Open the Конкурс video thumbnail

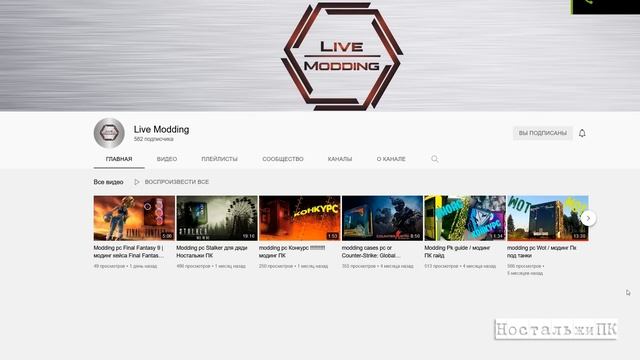[x=300, y=218]
